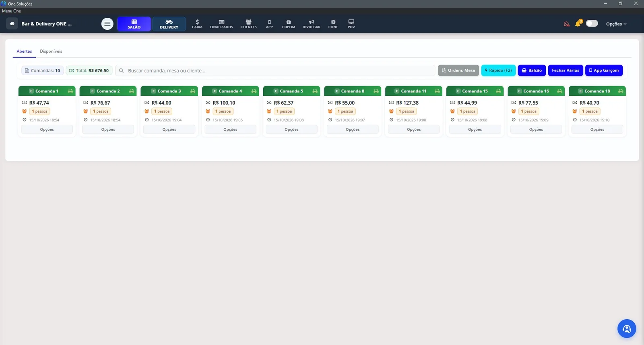
Task: Open Opções for Comanda 18
Action: pos(597,129)
